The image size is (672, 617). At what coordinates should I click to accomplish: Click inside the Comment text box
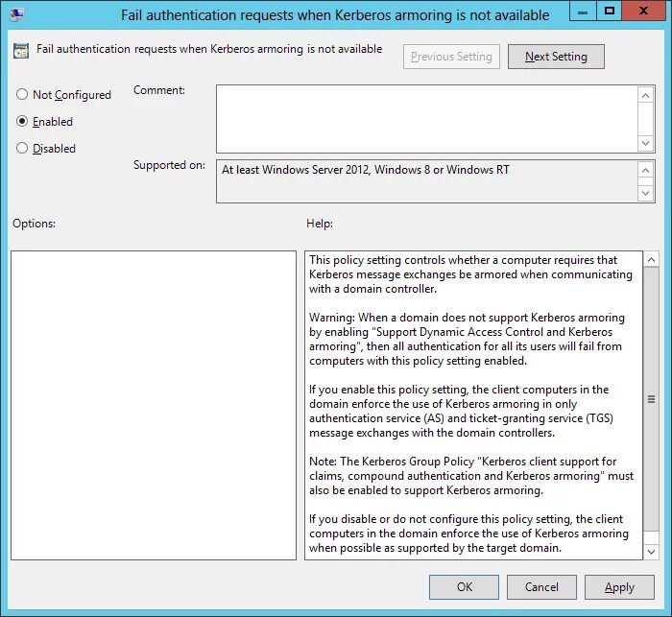[427, 119]
